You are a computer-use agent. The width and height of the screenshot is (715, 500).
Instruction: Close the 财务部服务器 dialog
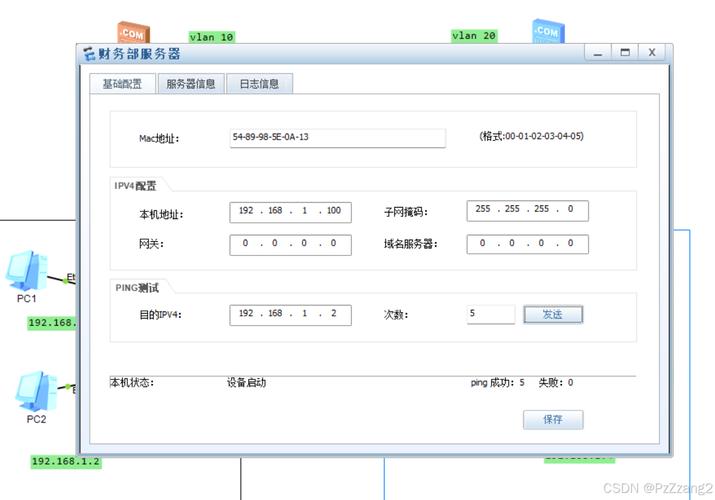pyautogui.click(x=652, y=52)
